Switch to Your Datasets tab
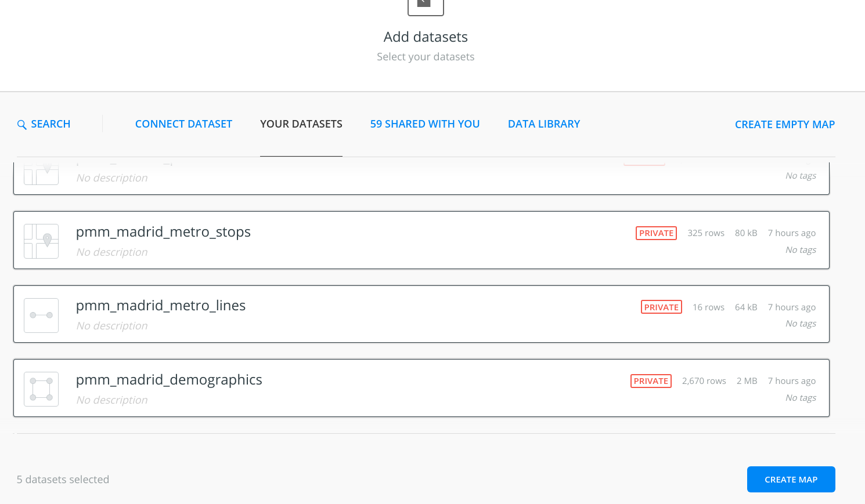The image size is (865, 504). [301, 124]
